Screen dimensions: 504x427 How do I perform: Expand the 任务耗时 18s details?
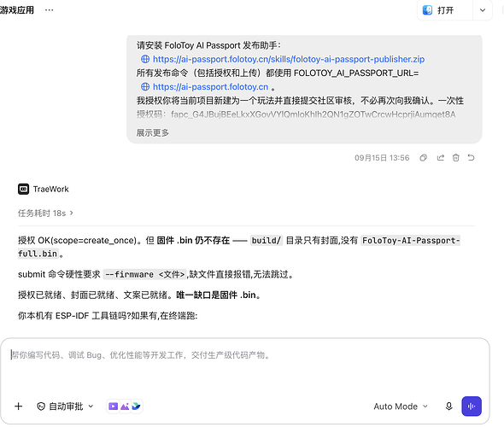pos(45,213)
